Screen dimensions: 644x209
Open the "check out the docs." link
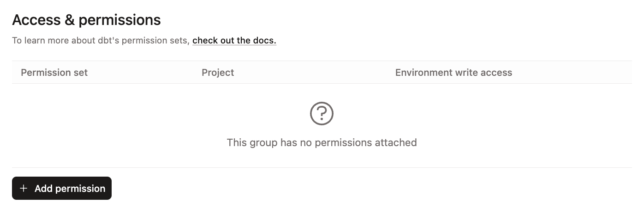(234, 41)
